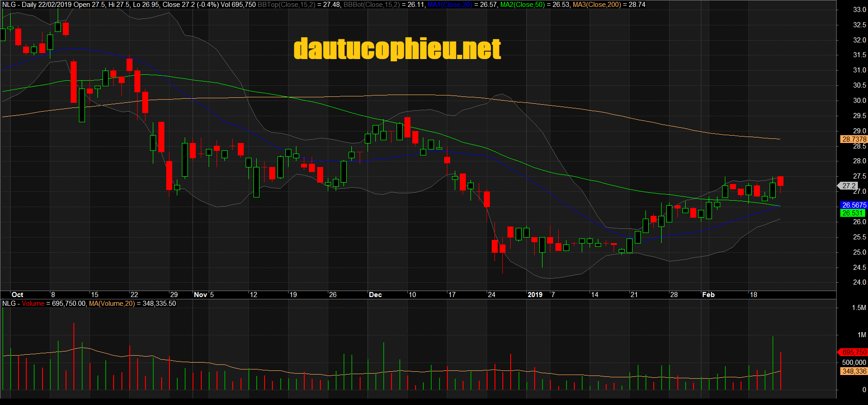Viewport: 868px width, 405px height.
Task: Click the Nov label on date axis
Action: click(200, 295)
